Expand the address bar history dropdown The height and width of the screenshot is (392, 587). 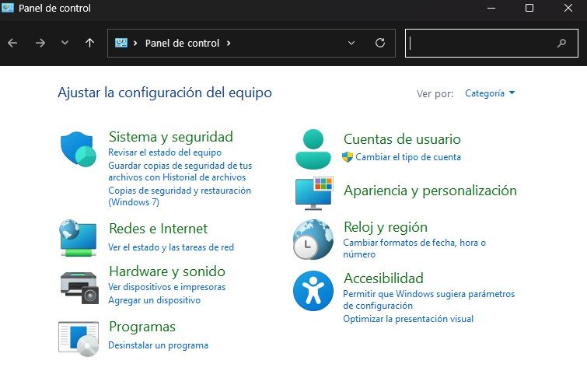351,43
